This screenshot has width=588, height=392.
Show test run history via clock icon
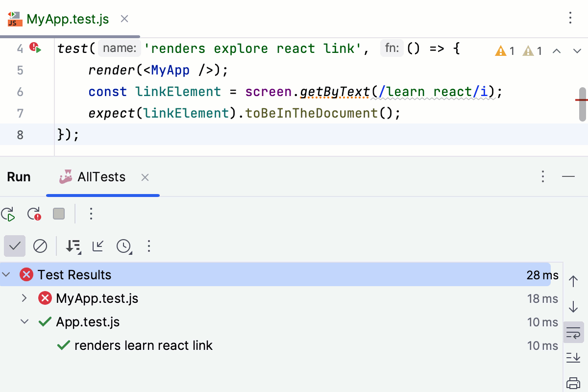(124, 246)
